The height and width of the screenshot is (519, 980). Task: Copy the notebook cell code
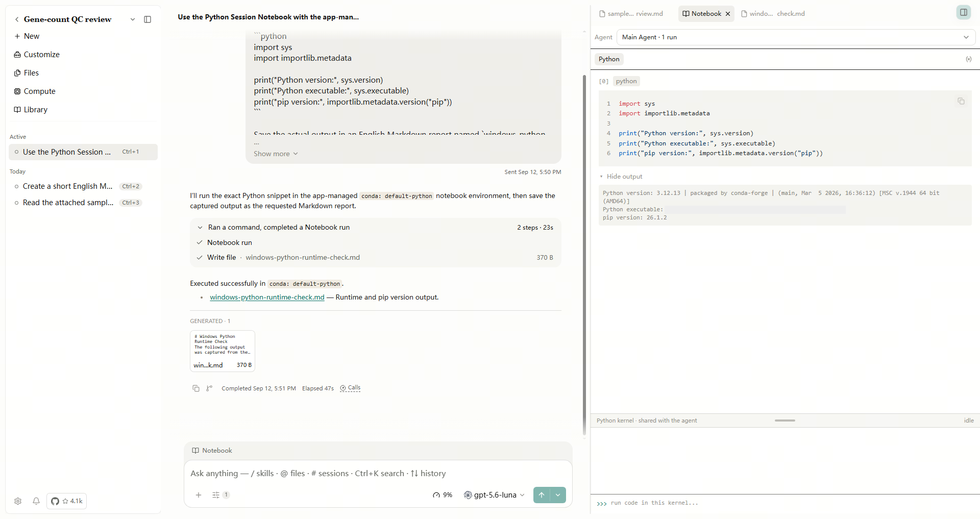pyautogui.click(x=961, y=101)
